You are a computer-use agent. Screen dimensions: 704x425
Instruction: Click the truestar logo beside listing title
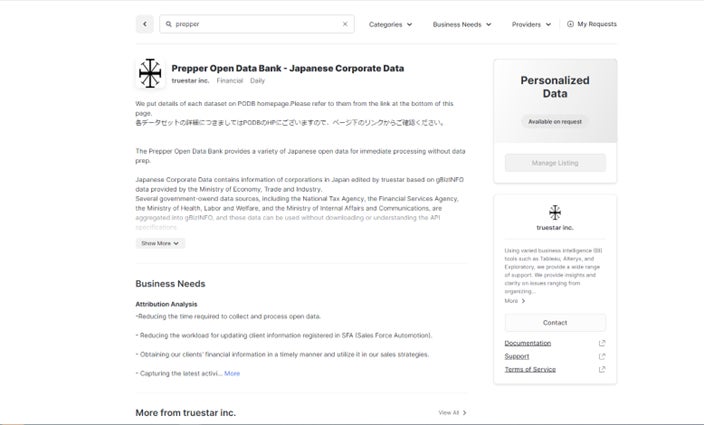tap(150, 73)
